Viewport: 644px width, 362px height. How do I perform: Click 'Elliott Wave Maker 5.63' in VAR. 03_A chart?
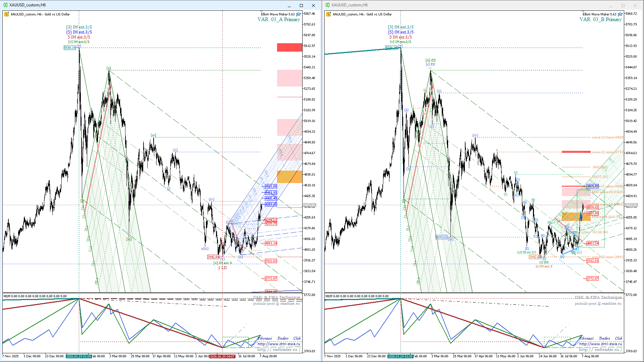click(278, 14)
